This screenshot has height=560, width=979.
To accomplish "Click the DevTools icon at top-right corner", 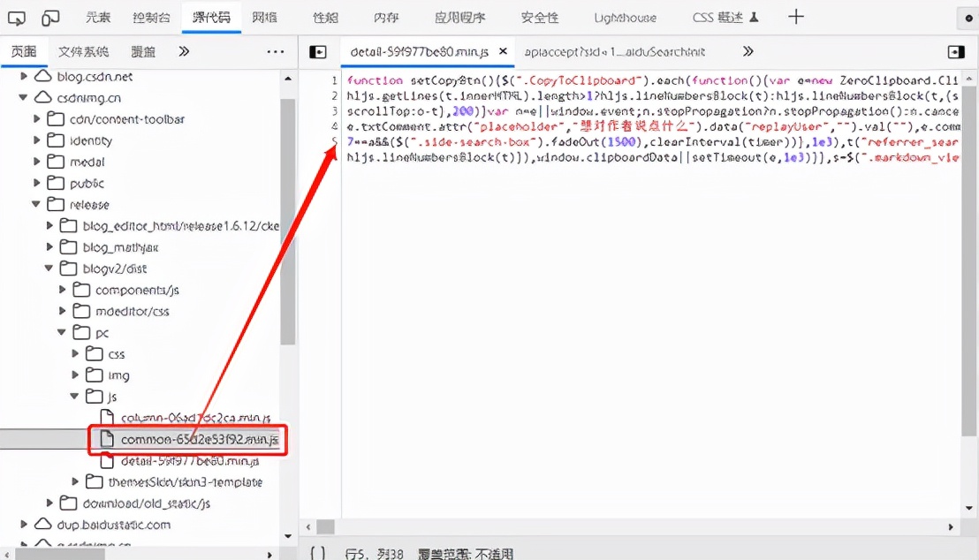I will coord(968,18).
